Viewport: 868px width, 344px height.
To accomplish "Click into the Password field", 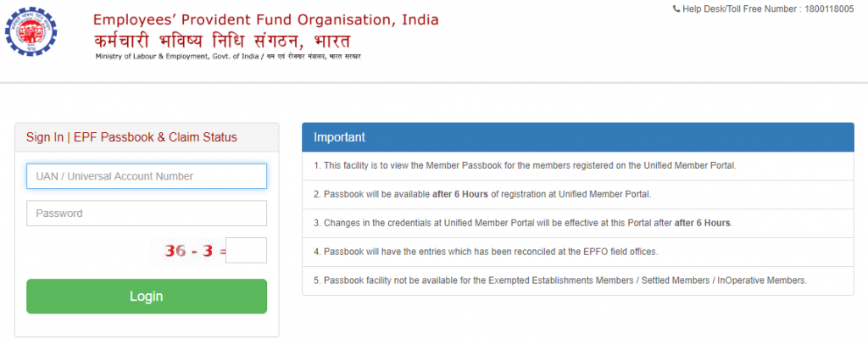I will pos(147,214).
